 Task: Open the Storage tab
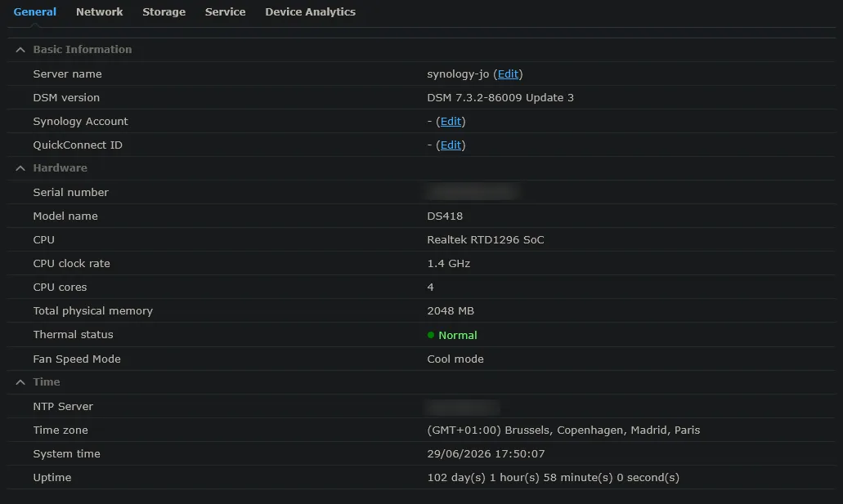tap(164, 11)
